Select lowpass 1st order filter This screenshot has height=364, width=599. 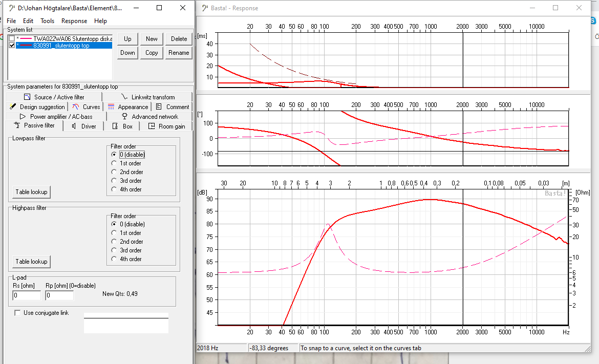tap(126, 163)
